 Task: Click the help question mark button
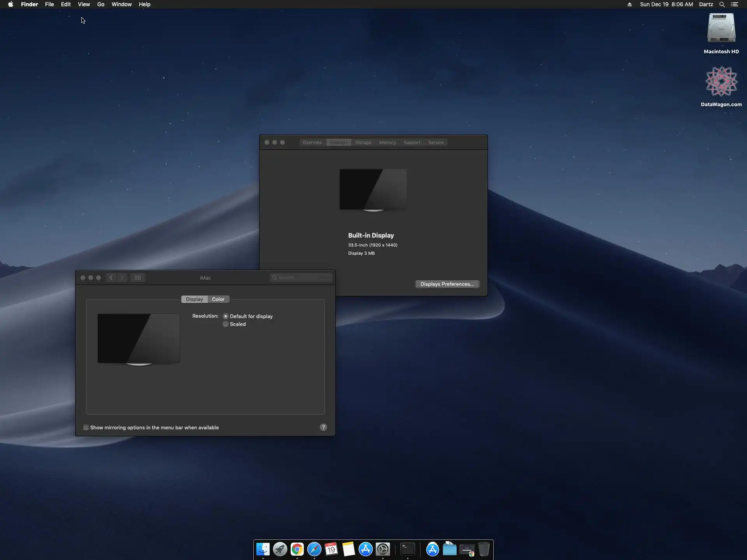(x=323, y=427)
